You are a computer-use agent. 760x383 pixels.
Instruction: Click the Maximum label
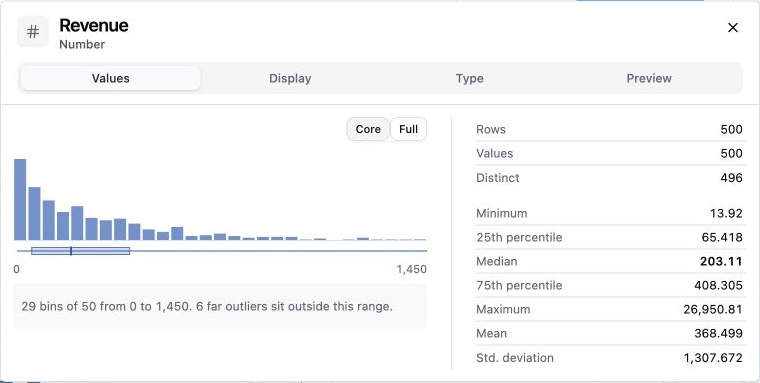click(x=503, y=309)
